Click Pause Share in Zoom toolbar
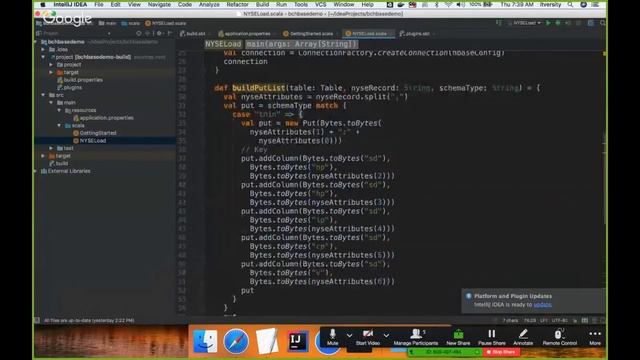The height and width of the screenshot is (360, 640). click(x=492, y=337)
